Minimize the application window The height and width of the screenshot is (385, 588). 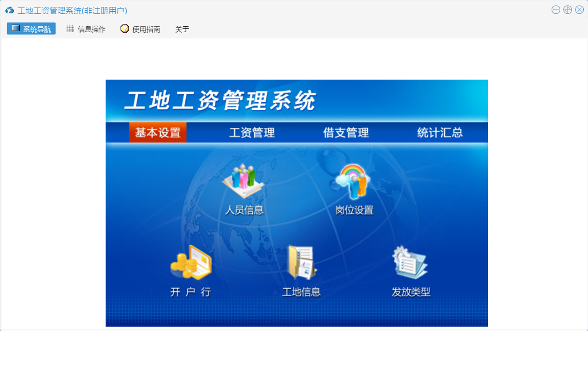(x=556, y=10)
